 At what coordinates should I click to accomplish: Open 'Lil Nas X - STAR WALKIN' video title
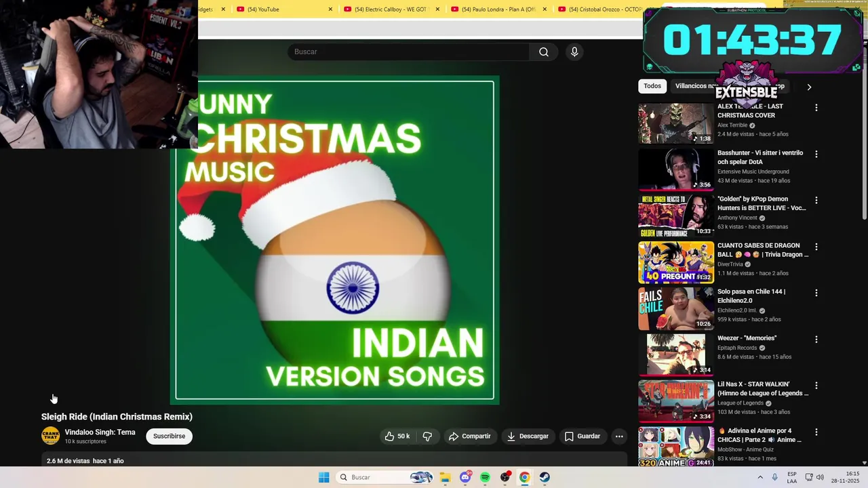pyautogui.click(x=763, y=389)
